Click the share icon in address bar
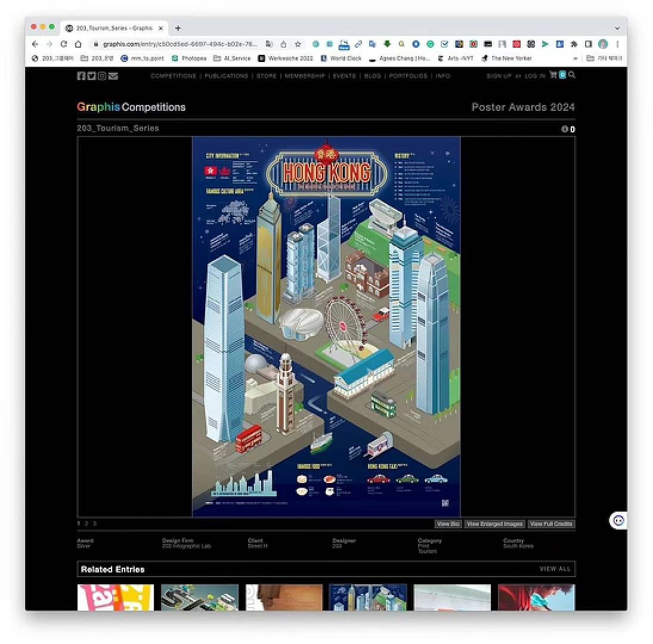The image size is (653, 644). click(x=284, y=44)
